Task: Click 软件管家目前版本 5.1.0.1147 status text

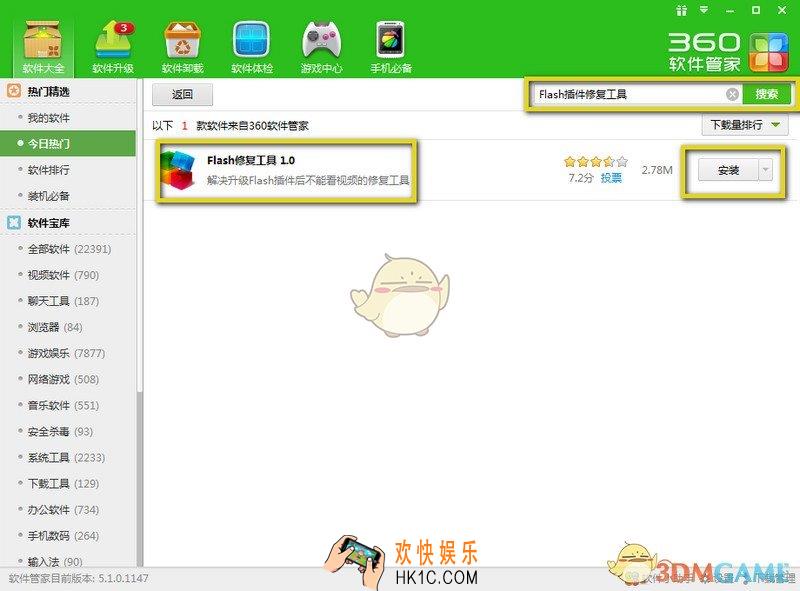Action: [79, 578]
